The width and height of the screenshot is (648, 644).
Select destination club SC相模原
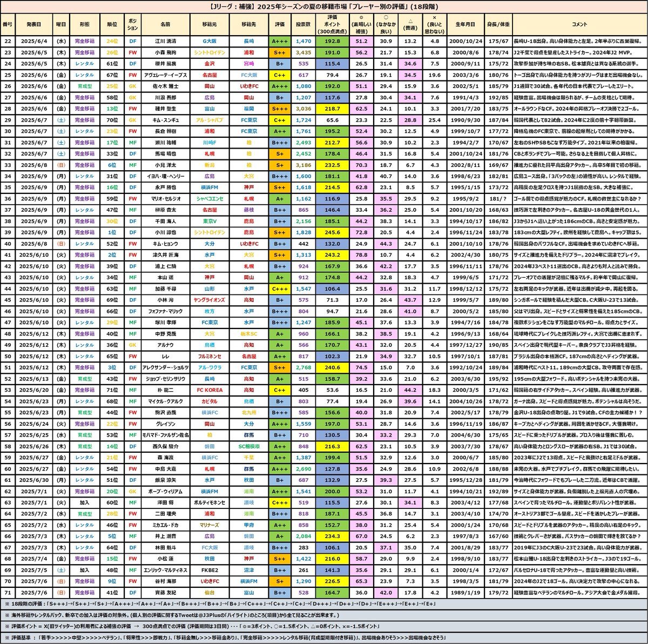click(x=248, y=446)
